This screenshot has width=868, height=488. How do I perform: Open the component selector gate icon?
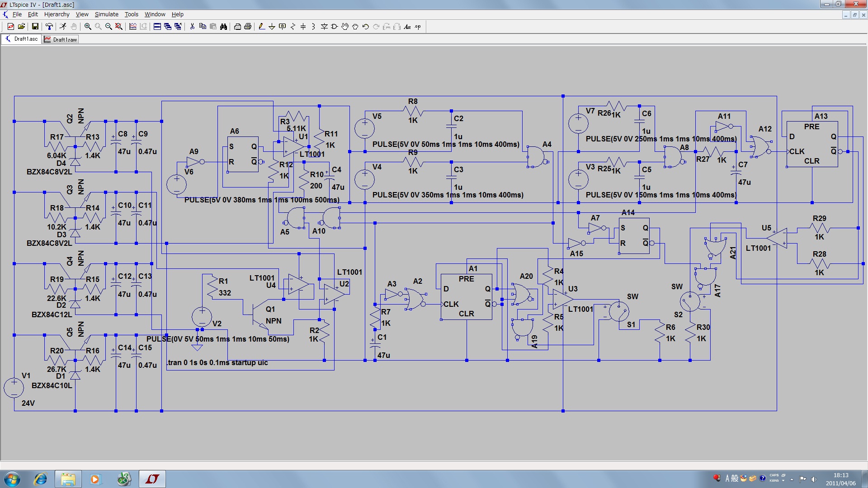click(x=334, y=27)
